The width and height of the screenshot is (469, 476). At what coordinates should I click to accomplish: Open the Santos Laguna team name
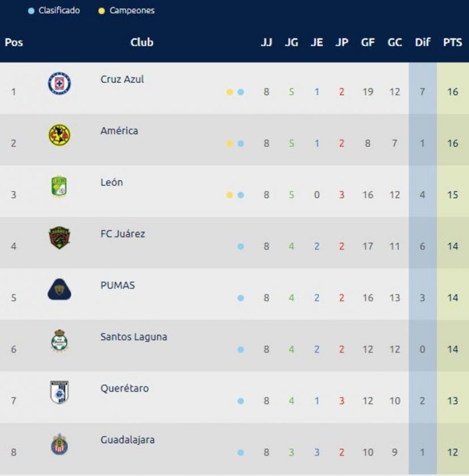point(134,337)
